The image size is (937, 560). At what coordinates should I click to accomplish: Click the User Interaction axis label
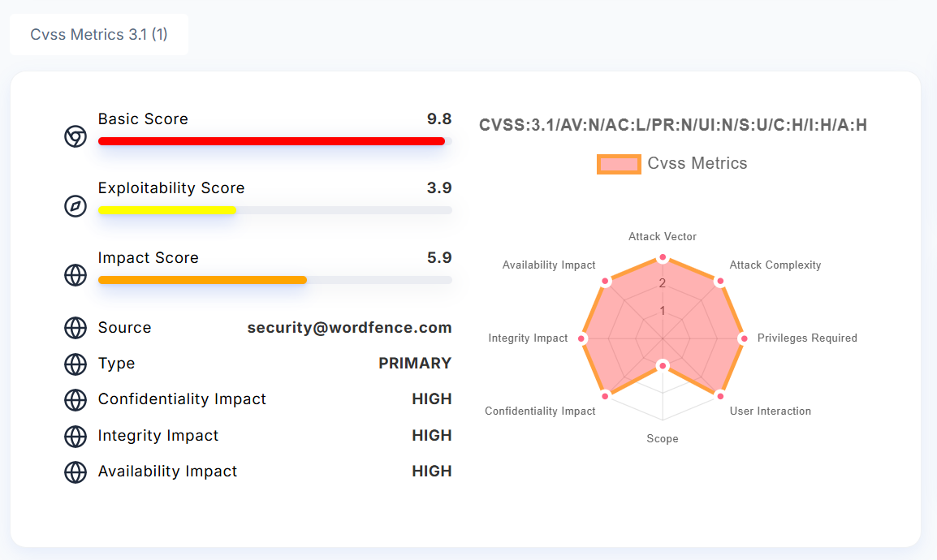coord(771,411)
